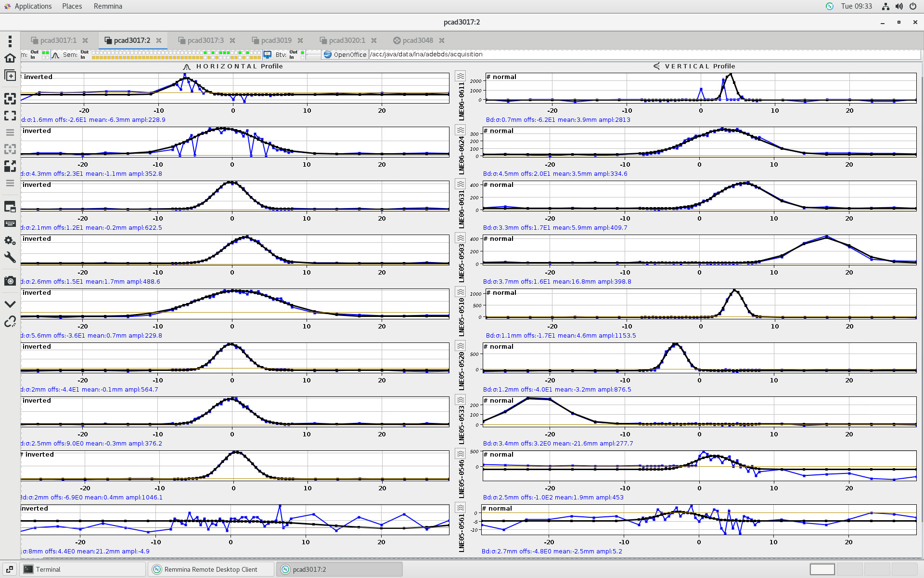Open the Applications menu
The height and width of the screenshot is (578, 924).
pos(33,6)
